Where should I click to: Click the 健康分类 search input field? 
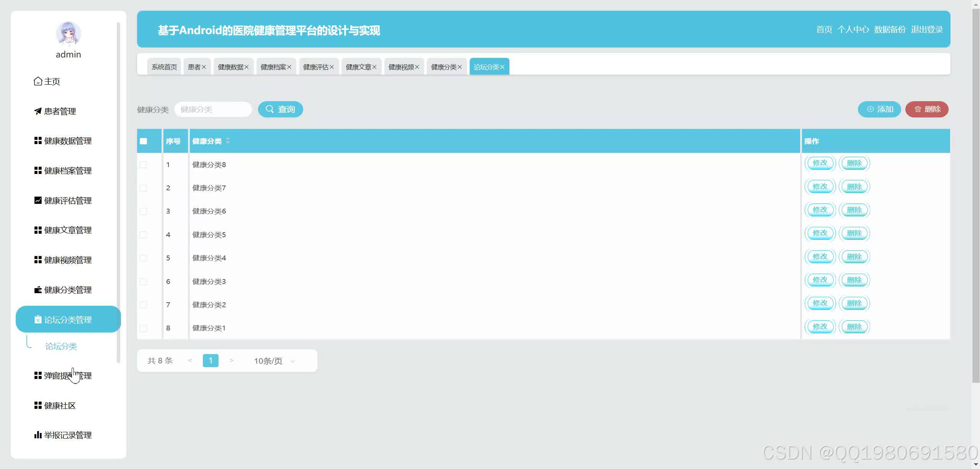tap(213, 110)
